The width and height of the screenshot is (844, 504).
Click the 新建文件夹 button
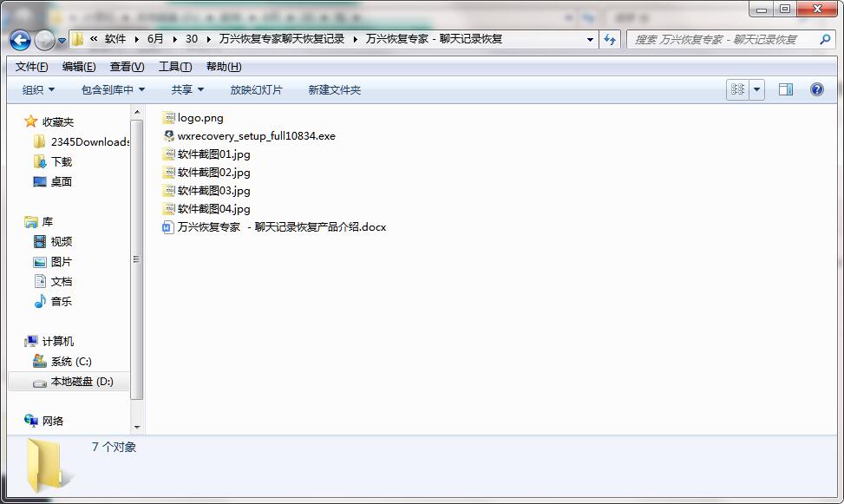[x=334, y=90]
